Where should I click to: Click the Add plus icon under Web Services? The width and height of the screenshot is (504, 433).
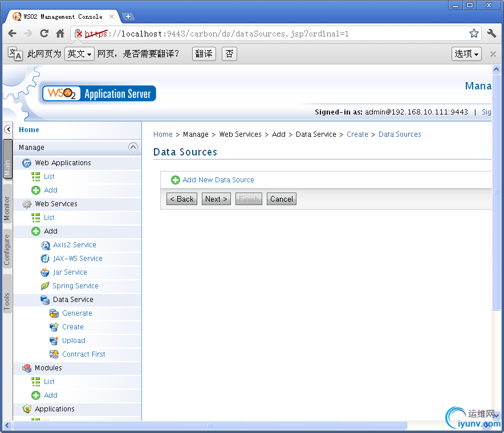[x=36, y=231]
